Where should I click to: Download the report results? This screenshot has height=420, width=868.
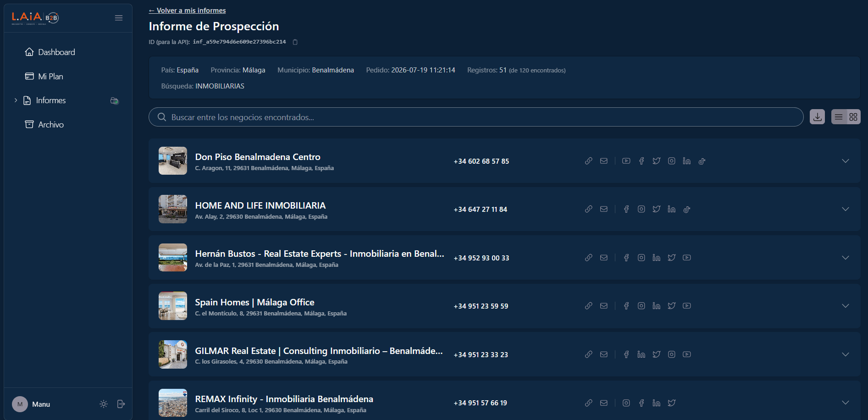pyautogui.click(x=817, y=117)
